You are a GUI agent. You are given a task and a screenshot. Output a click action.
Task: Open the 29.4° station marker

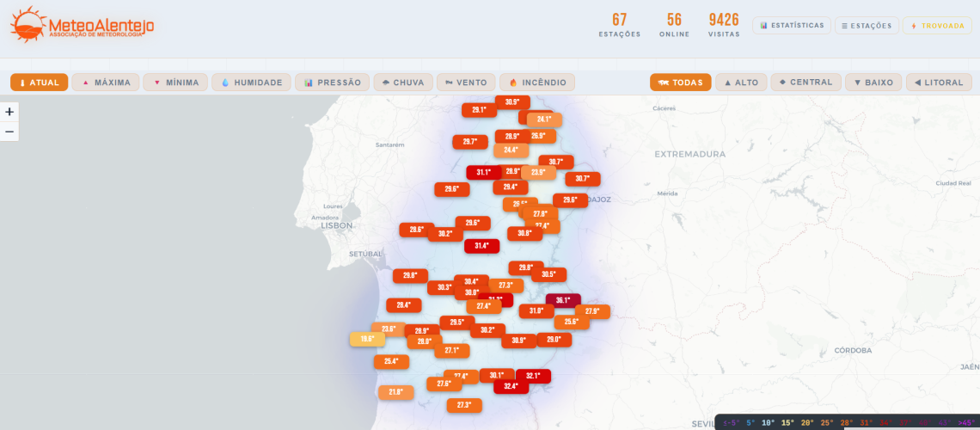(x=511, y=187)
